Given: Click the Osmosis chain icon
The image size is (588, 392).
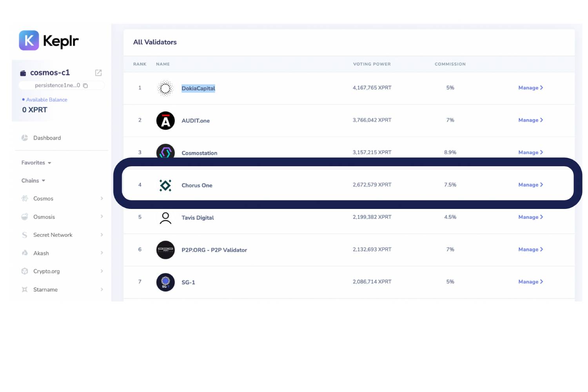Looking at the screenshot, I should pos(25,217).
